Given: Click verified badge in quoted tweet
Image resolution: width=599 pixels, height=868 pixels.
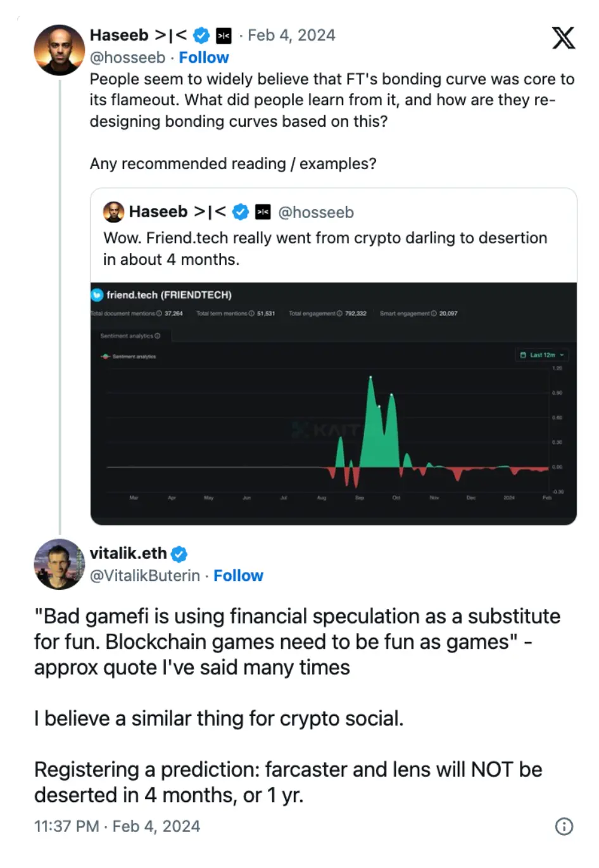Looking at the screenshot, I should tap(241, 212).
